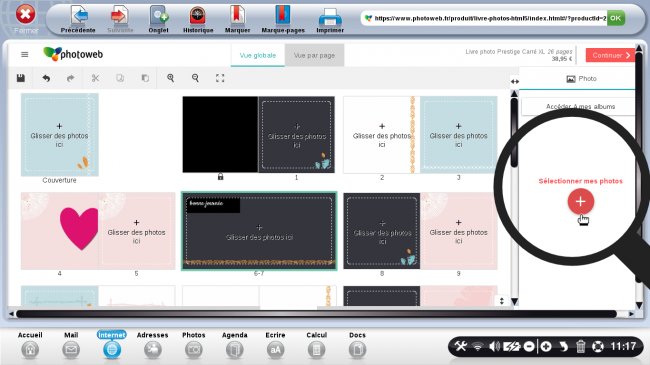Collapse side panel with the double-arrow handle
The width and height of the screenshot is (650, 365).
tap(514, 81)
